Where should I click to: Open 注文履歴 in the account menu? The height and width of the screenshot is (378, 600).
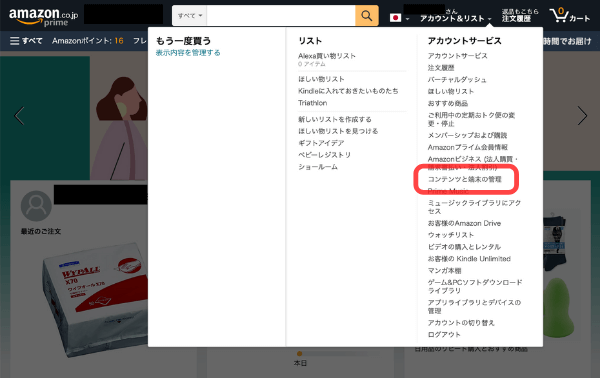click(441, 68)
